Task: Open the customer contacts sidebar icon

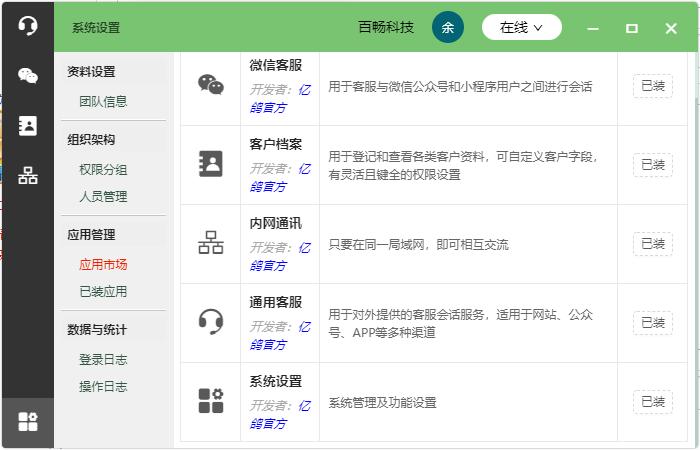Action: coord(28,125)
